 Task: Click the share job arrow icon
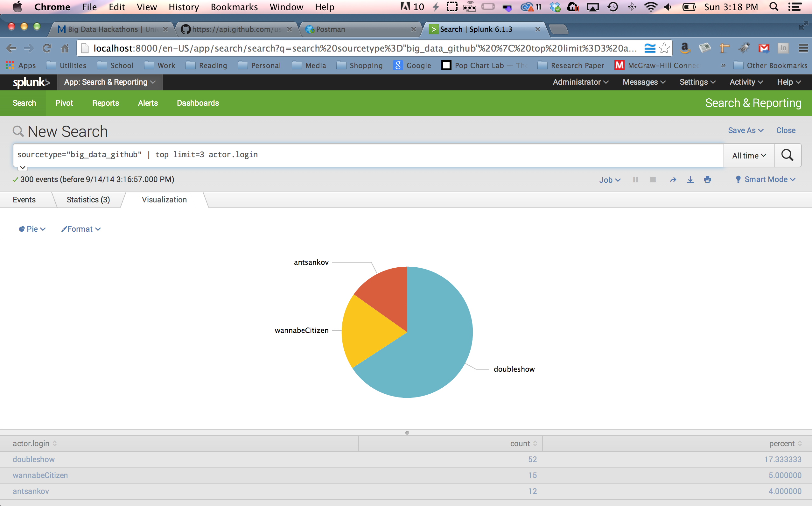[x=673, y=180]
